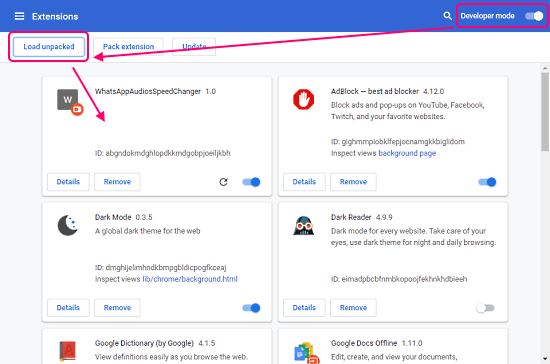Click the page vertical scrollbar thumb
550x364 pixels.
coord(545,112)
